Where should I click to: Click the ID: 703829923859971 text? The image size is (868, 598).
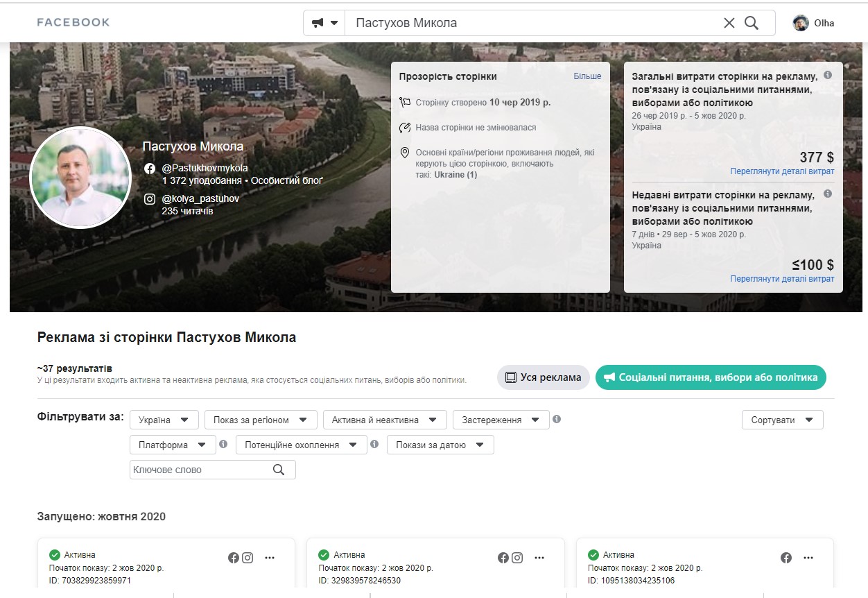pyautogui.click(x=89, y=581)
